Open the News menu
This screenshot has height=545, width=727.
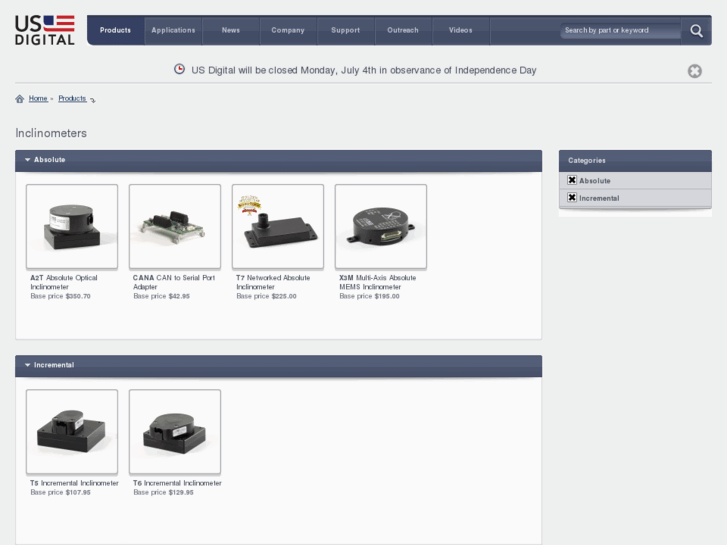[x=231, y=30]
